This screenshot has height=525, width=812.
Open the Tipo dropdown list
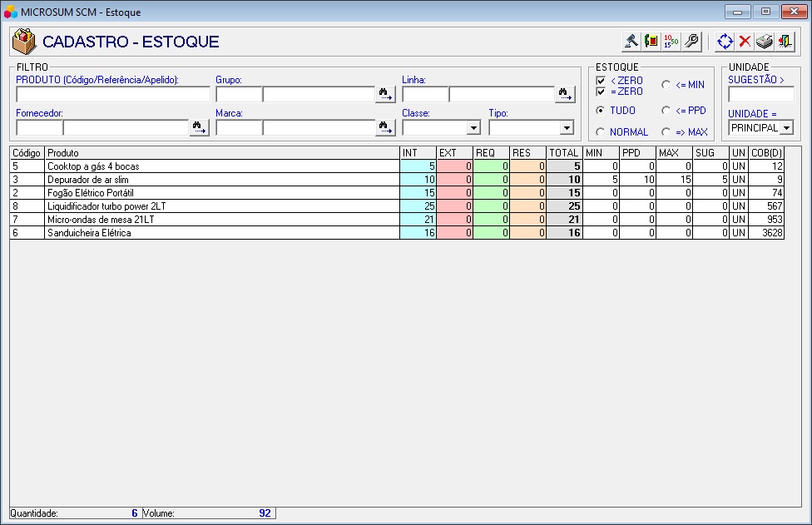[567, 128]
